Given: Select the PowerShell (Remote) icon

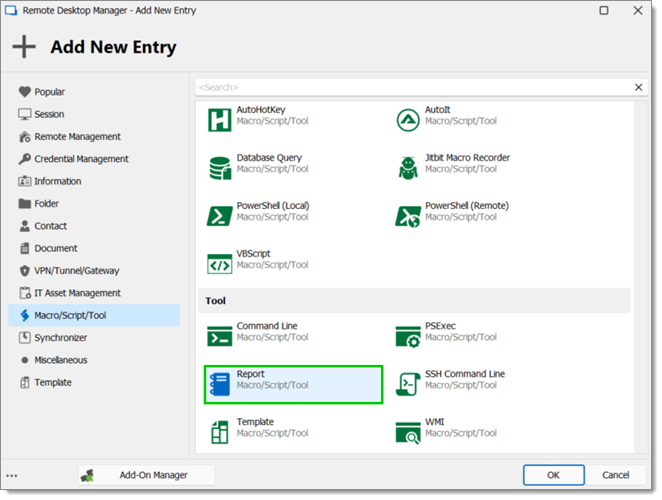Looking at the screenshot, I should (408, 216).
